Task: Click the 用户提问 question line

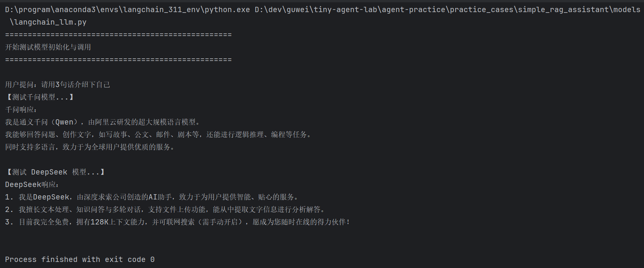Action: pos(58,84)
